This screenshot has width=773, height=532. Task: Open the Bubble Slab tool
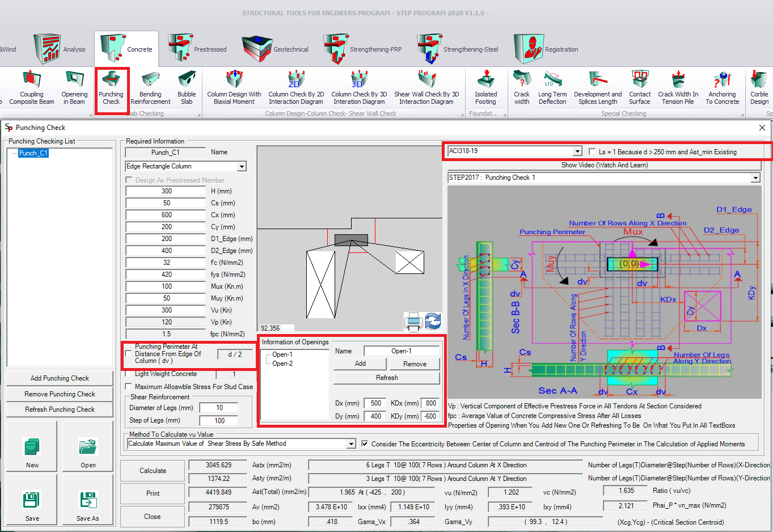[x=187, y=88]
